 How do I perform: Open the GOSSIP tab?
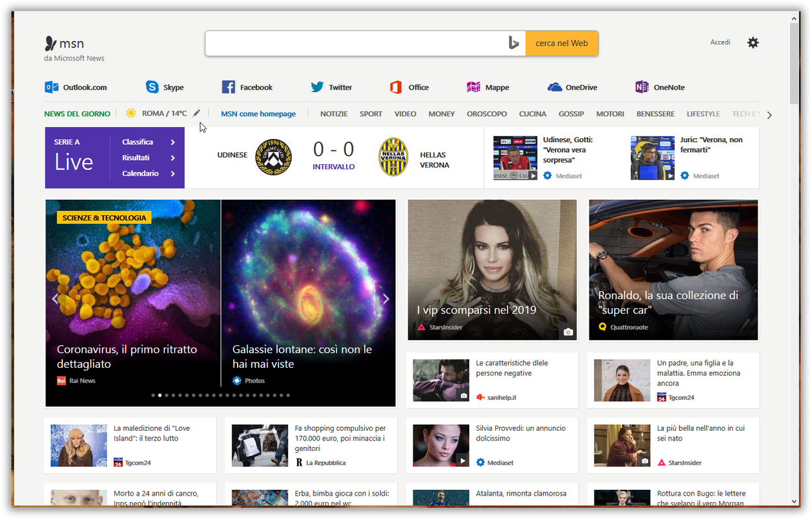coord(571,114)
